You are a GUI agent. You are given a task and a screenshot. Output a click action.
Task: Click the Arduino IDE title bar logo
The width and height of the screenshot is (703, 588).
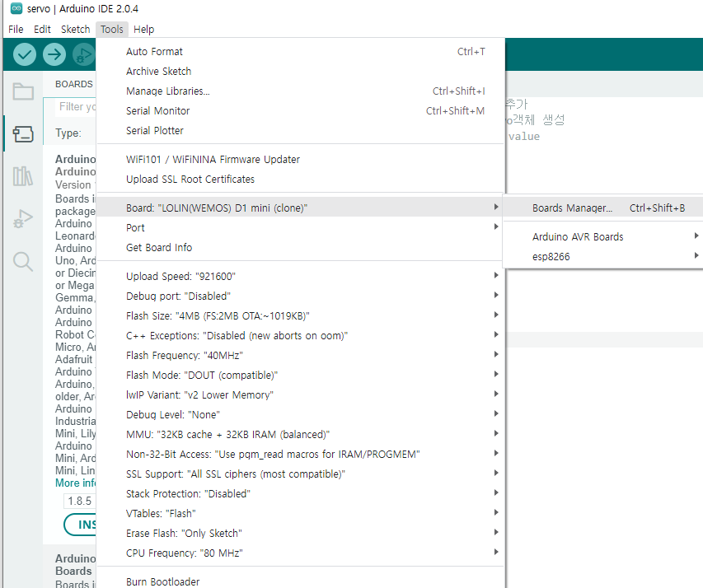(16, 8)
